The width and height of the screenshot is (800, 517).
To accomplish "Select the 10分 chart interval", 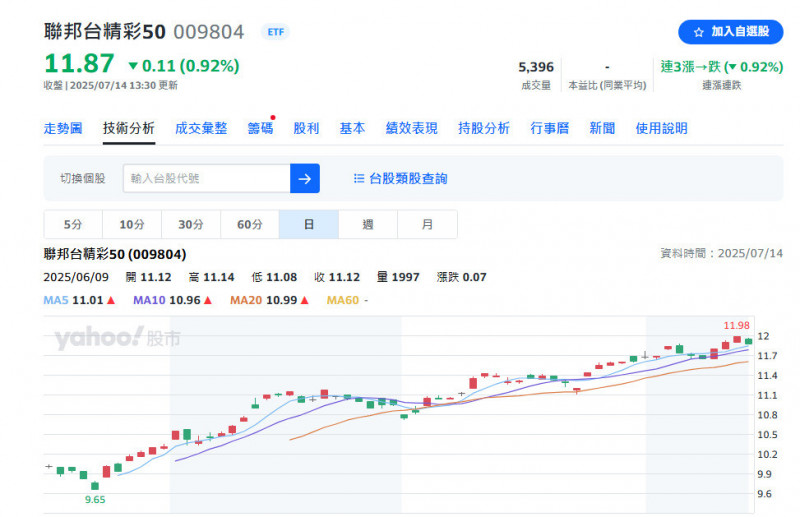I will click(x=132, y=224).
